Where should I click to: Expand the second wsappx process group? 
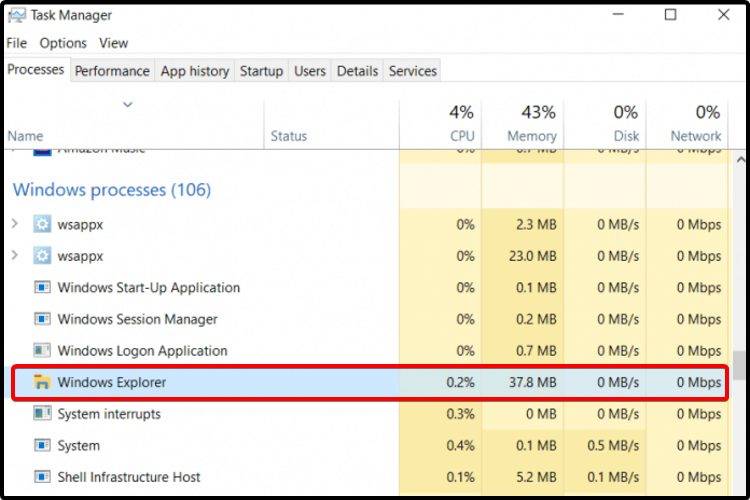click(x=15, y=256)
